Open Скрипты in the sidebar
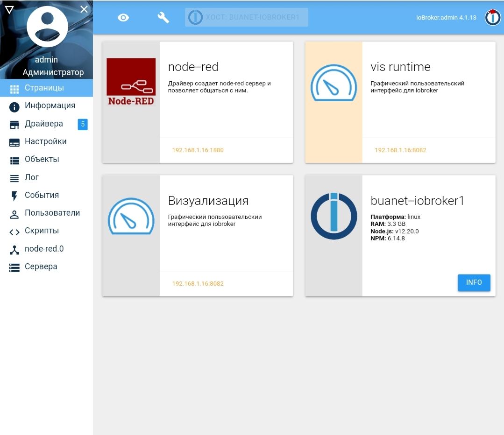Viewport: 504px width, 435px height. click(46, 231)
